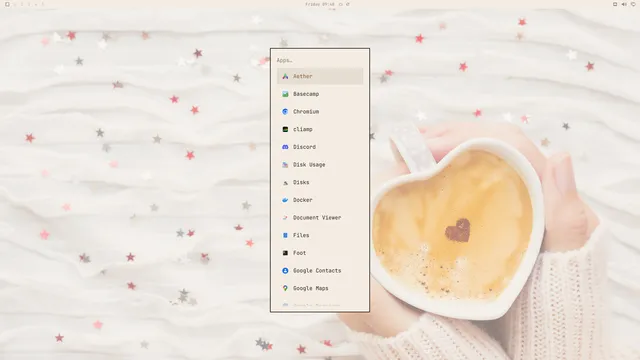Screen dimensions: 640x360
Task: Launch the Foot terminal
Action: pyautogui.click(x=320, y=253)
